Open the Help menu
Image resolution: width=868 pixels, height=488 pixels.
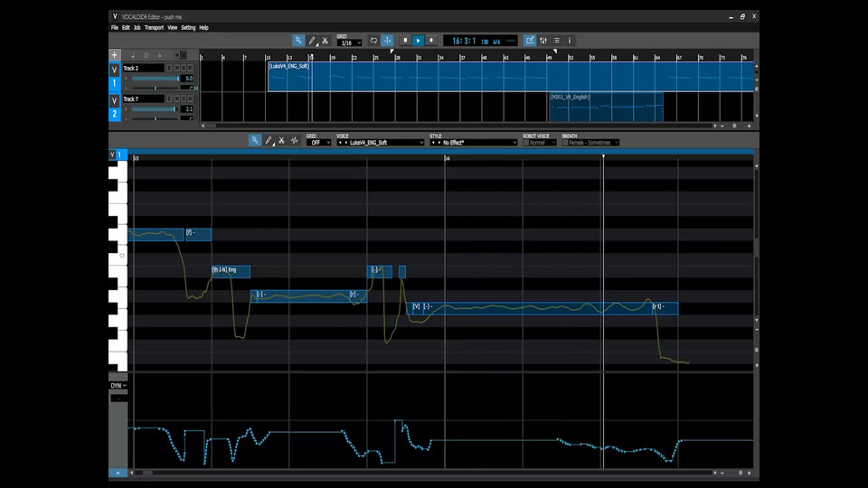tap(203, 28)
